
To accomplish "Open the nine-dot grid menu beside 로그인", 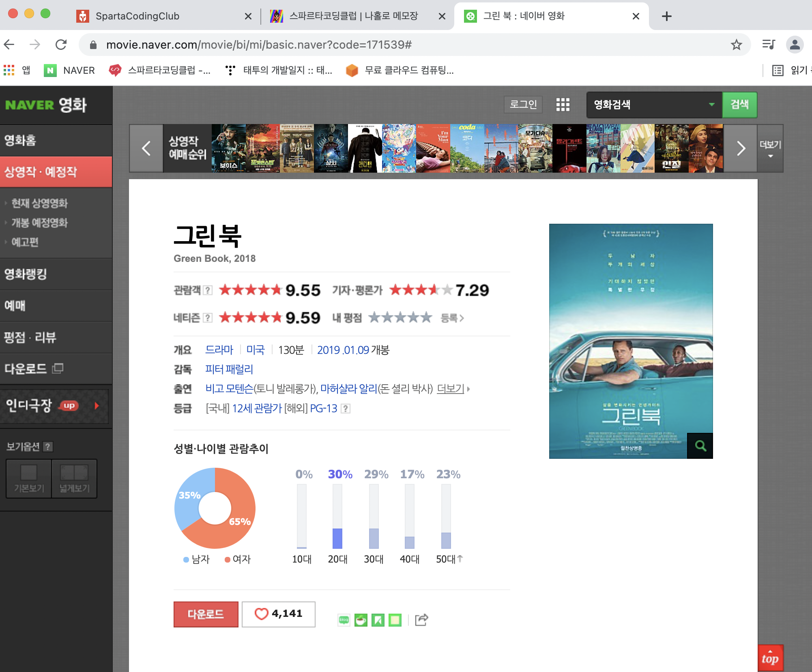I will (x=563, y=105).
